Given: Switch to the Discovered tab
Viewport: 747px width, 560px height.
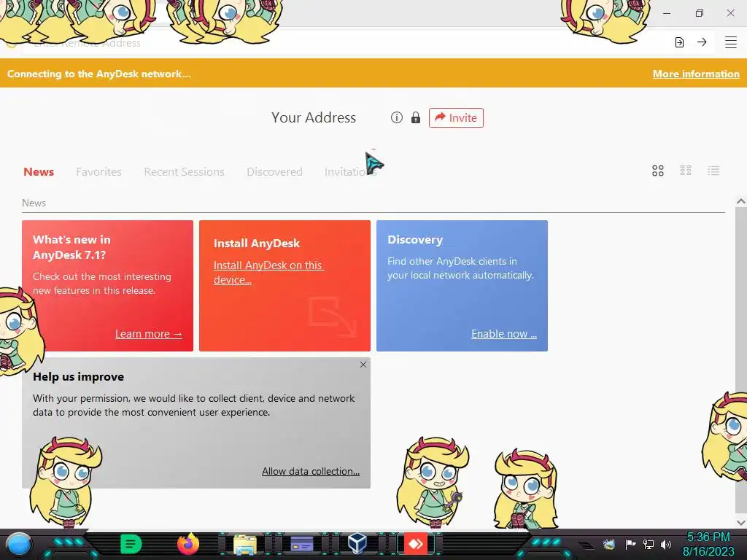Looking at the screenshot, I should pyautogui.click(x=274, y=171).
